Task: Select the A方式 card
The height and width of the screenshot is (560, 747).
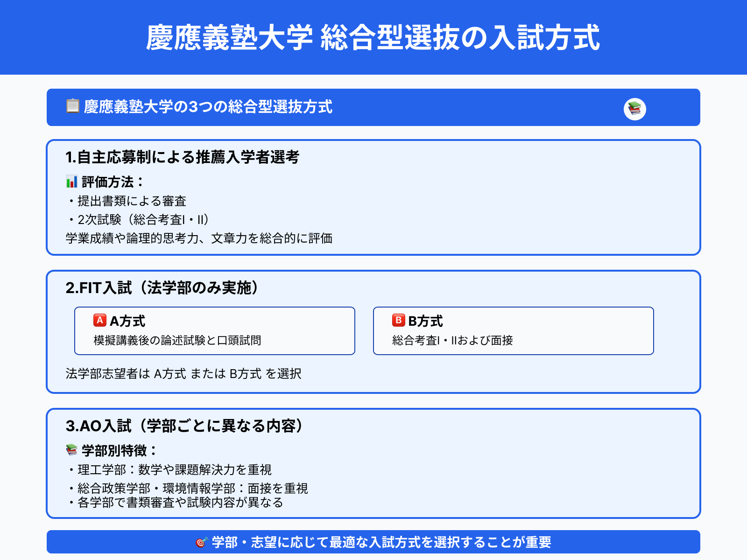Action: (215, 331)
